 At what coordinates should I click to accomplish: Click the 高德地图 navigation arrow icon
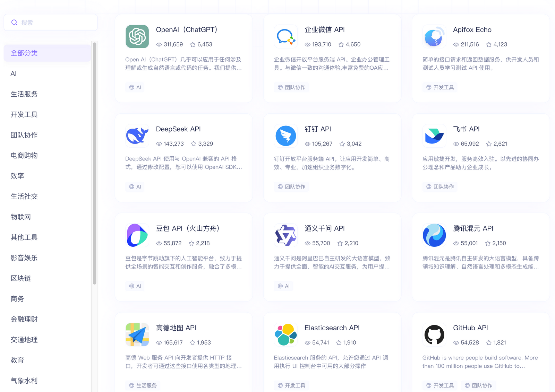pos(137,334)
